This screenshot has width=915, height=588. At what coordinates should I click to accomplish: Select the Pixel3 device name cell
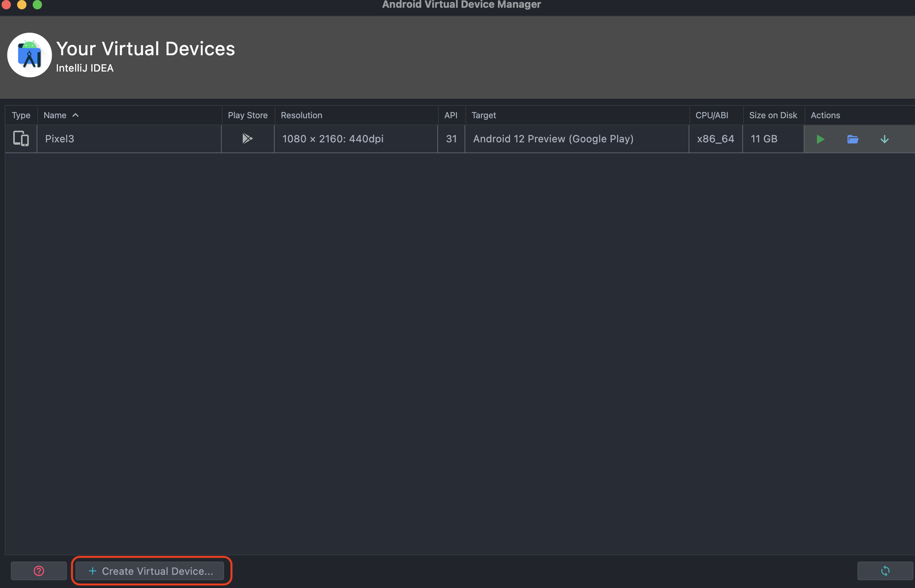60,139
